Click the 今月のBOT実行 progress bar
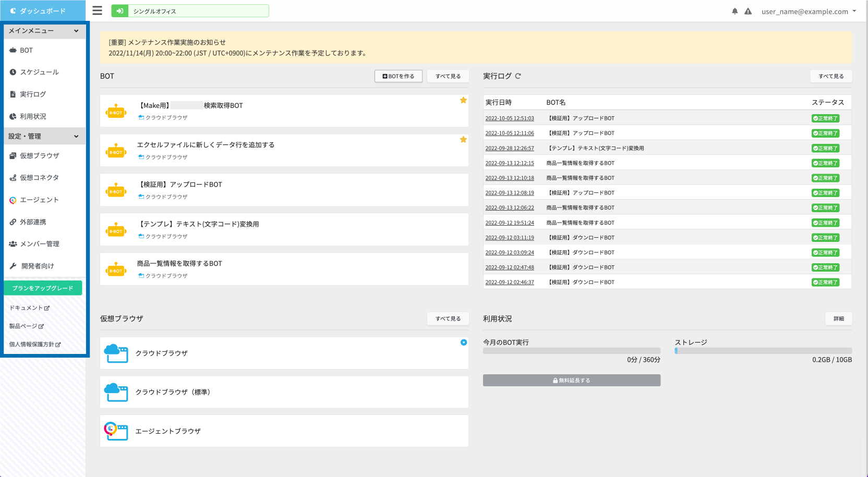 [x=572, y=351]
